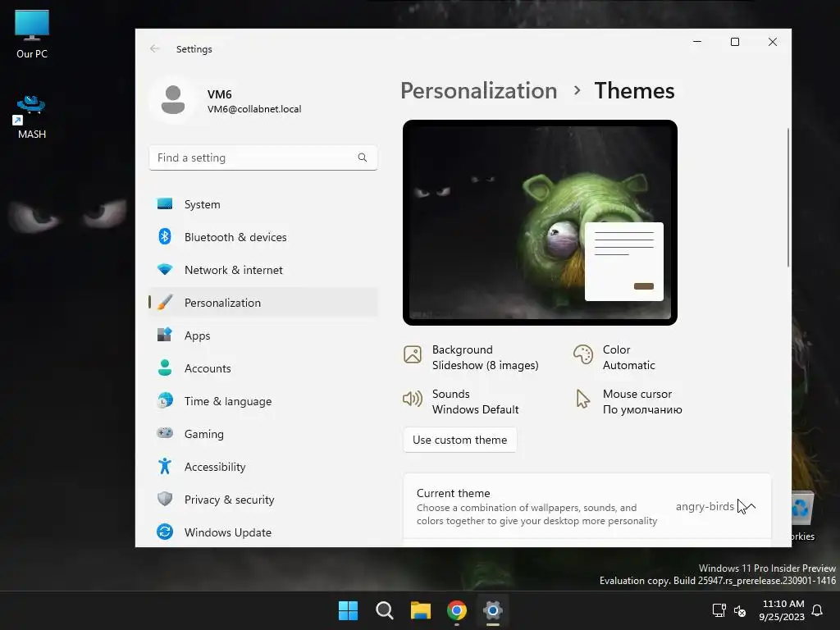Go back using the Settings back arrow
The height and width of the screenshot is (630, 840).
click(x=155, y=48)
